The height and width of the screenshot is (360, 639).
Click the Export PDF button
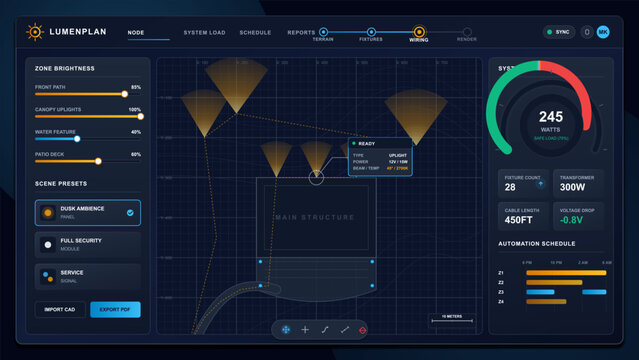point(115,309)
